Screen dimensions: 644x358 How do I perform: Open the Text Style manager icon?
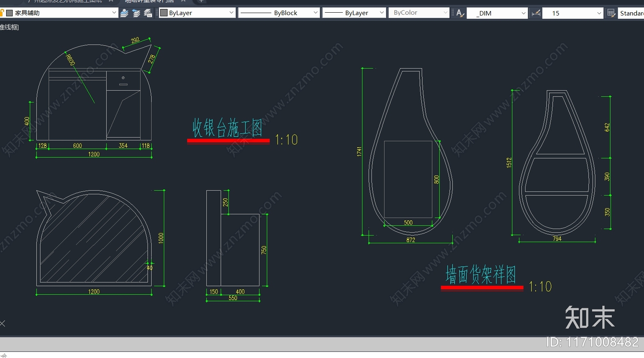(x=461, y=13)
